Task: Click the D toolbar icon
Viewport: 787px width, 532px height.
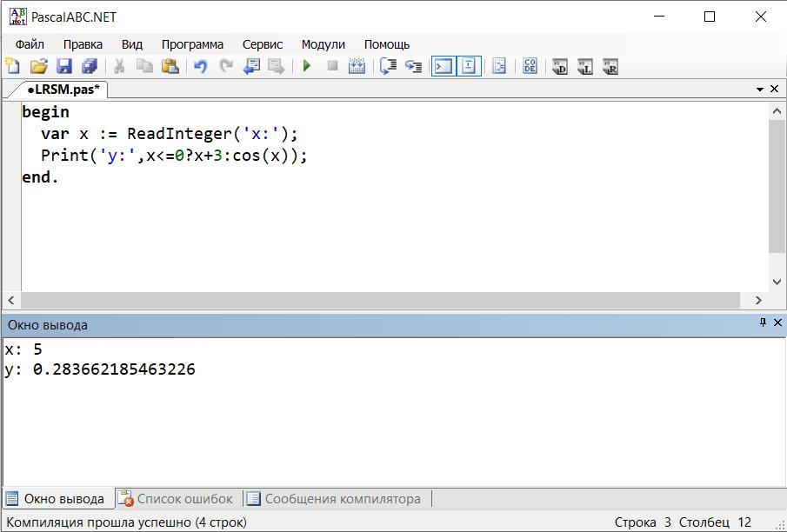Action: [559, 67]
